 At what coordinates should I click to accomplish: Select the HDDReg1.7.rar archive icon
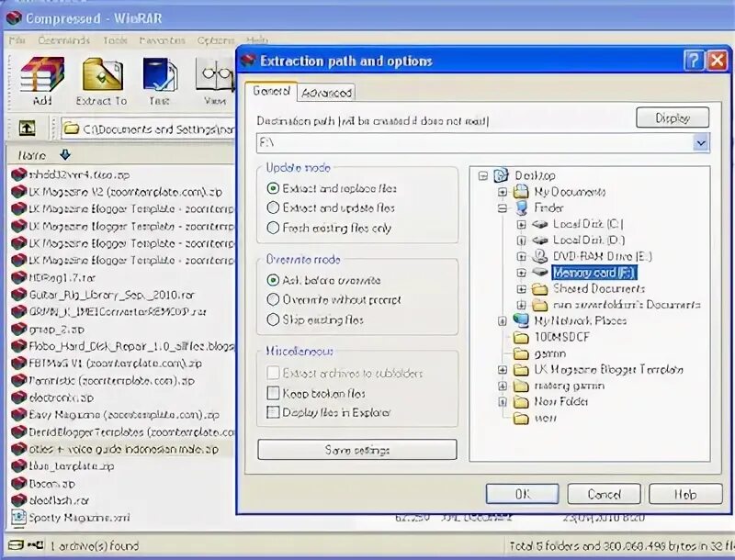[18, 277]
